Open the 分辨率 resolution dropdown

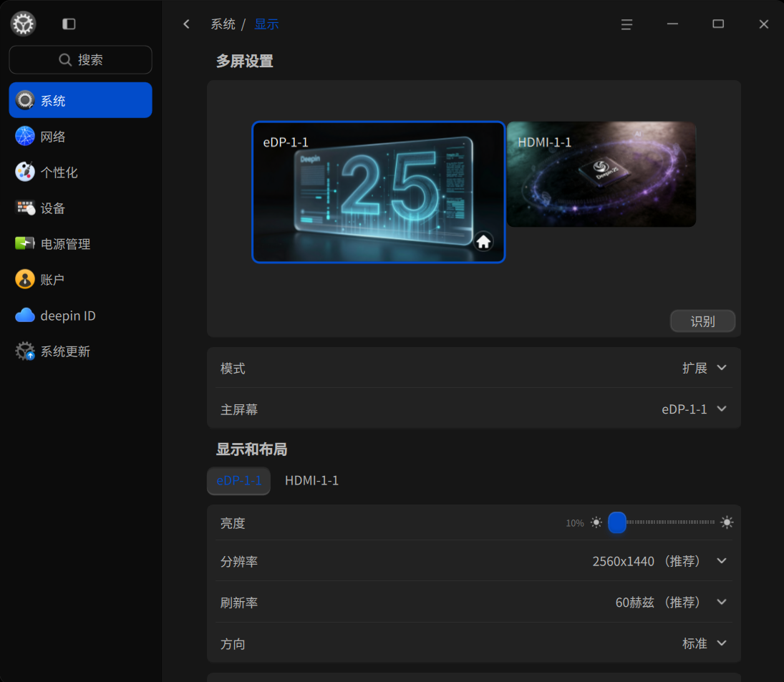tap(722, 561)
